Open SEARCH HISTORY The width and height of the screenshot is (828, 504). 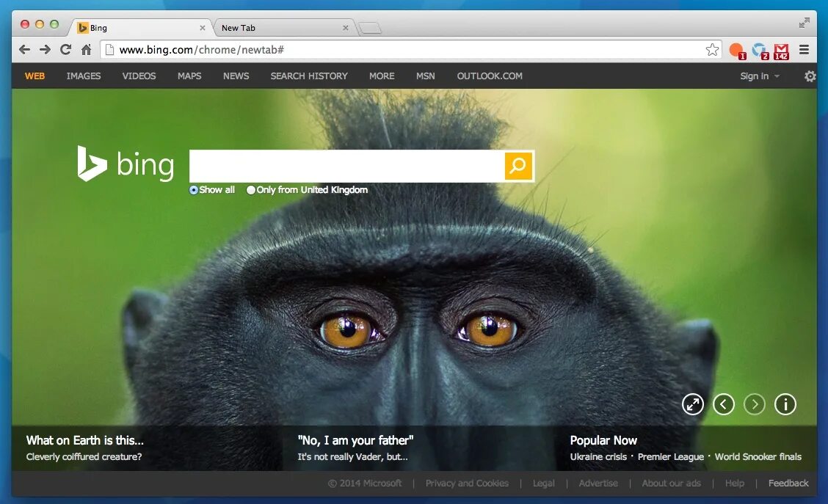pos(309,76)
